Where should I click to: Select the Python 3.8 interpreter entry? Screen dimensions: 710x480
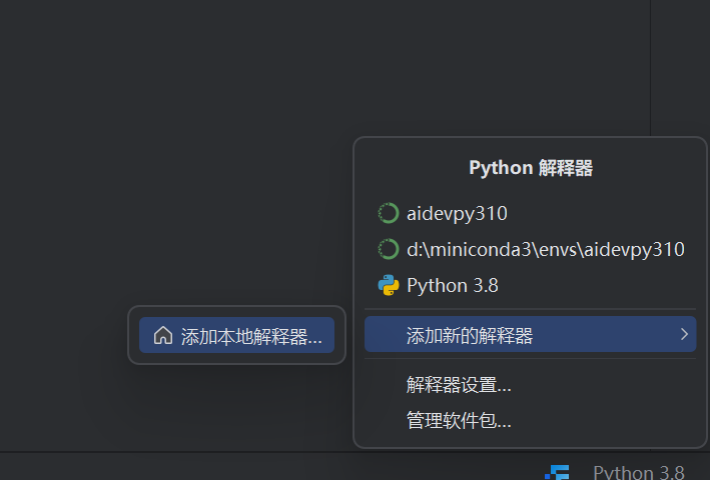pos(530,286)
